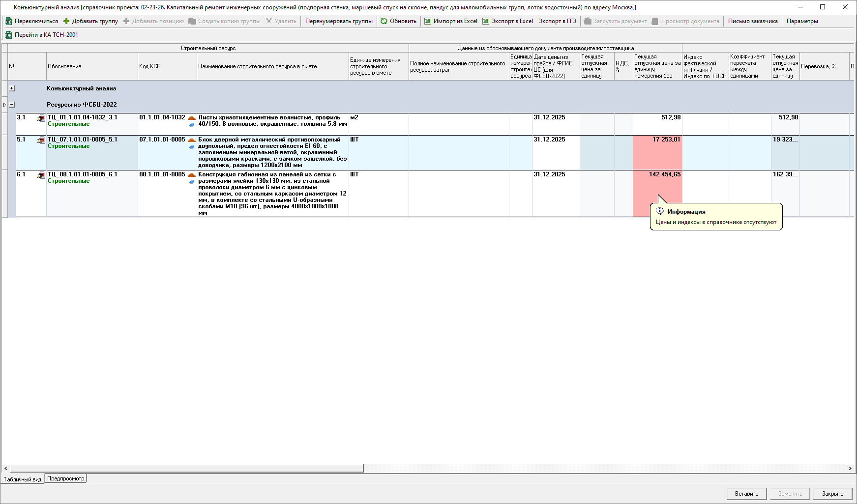Click the Импорт из Excel icon

428,21
